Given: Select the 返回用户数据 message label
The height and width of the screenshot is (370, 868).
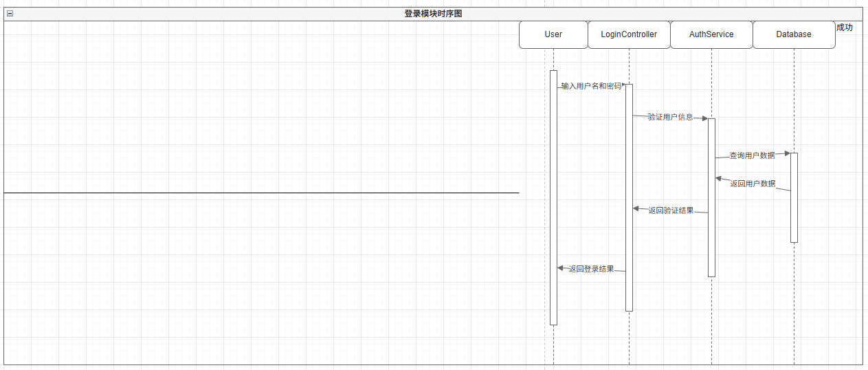Looking at the screenshot, I should (753, 184).
